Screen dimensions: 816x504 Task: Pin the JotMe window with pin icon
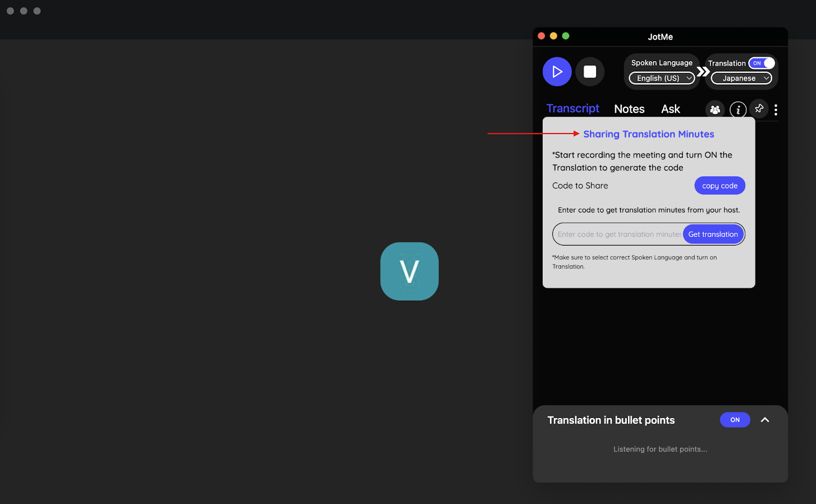759,109
